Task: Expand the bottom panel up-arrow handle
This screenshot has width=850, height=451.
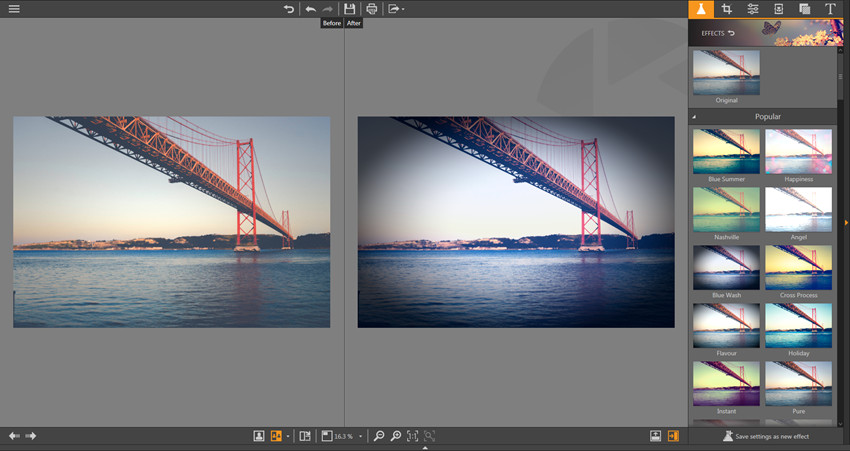Action: (425, 448)
